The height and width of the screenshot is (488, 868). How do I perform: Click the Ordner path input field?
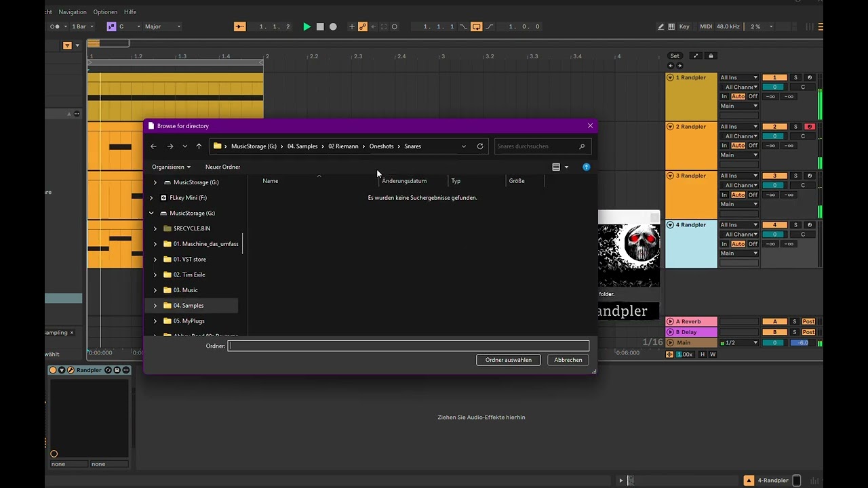click(408, 346)
